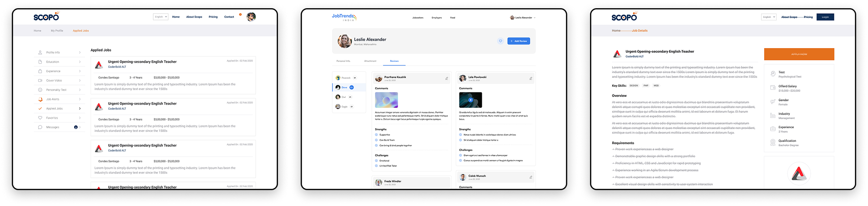
Task: Toggle Can bring & bind people together checkmark
Action: pos(376,146)
